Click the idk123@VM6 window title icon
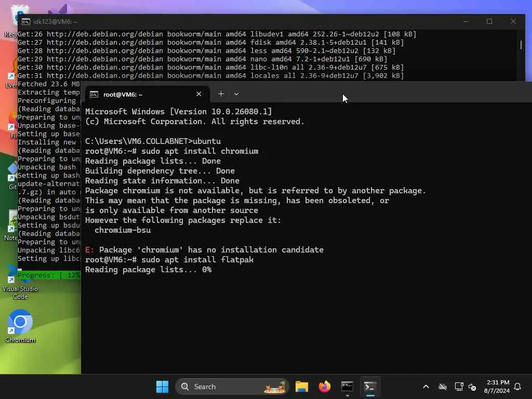Image resolution: width=532 pixels, height=399 pixels. click(x=26, y=22)
